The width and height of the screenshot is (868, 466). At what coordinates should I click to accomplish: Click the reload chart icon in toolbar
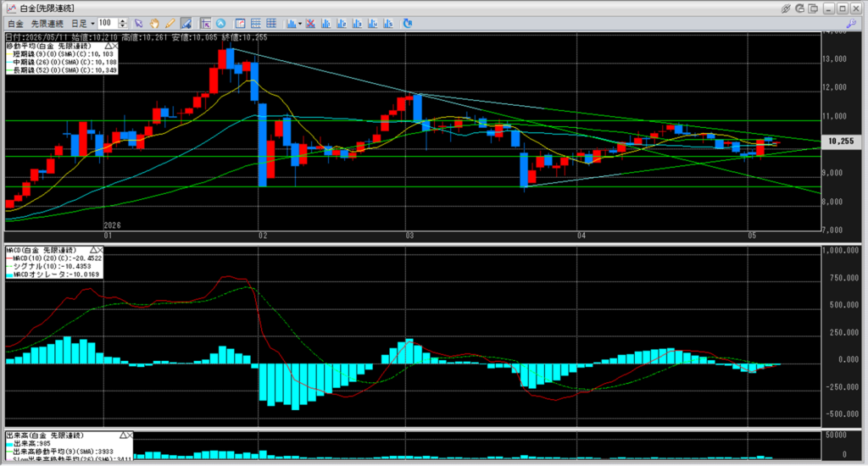coord(408,23)
